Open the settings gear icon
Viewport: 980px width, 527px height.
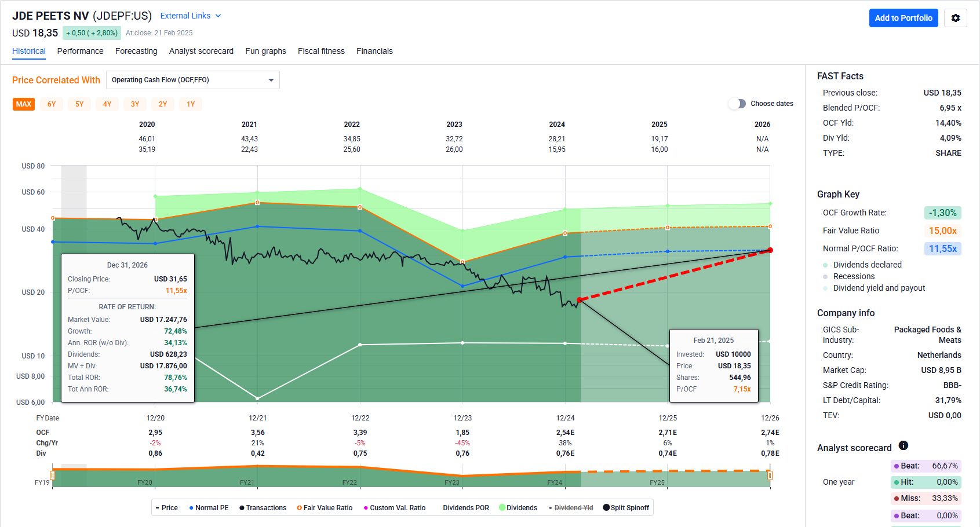(955, 18)
